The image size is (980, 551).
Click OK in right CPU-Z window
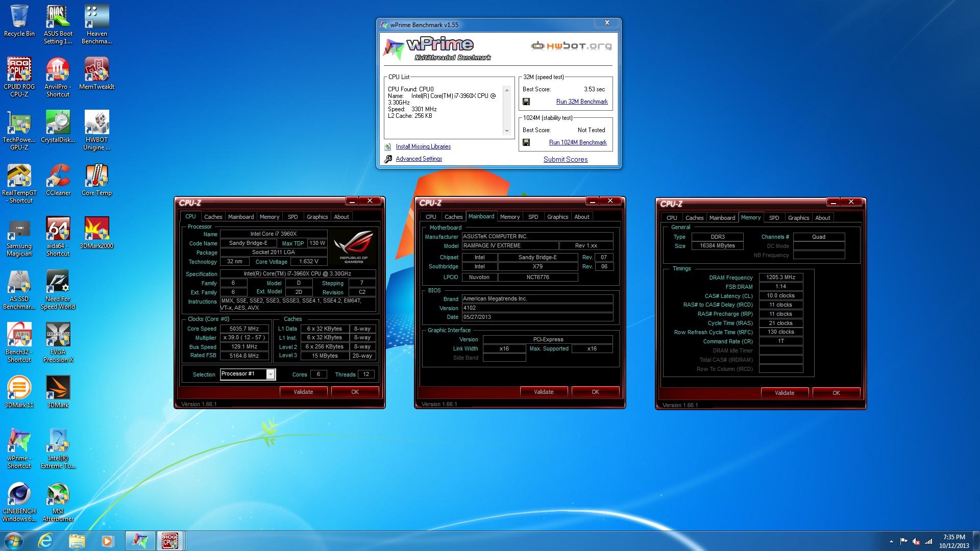coord(836,393)
